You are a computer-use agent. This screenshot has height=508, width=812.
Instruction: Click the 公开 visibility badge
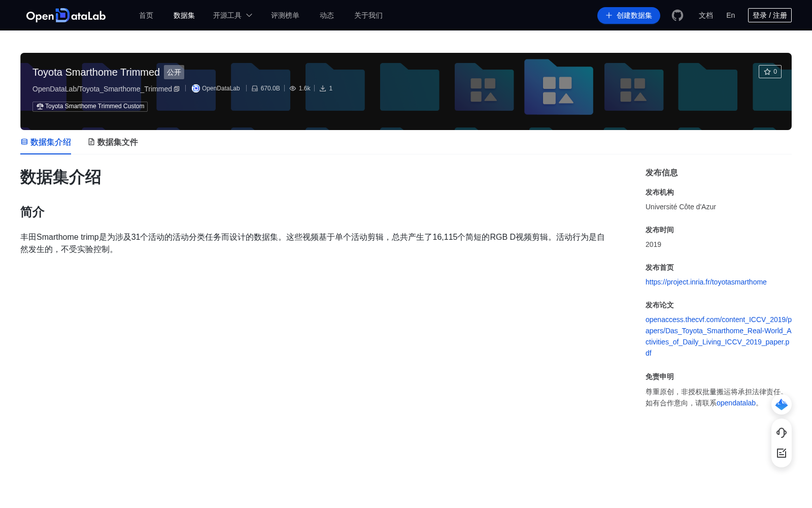[174, 72]
